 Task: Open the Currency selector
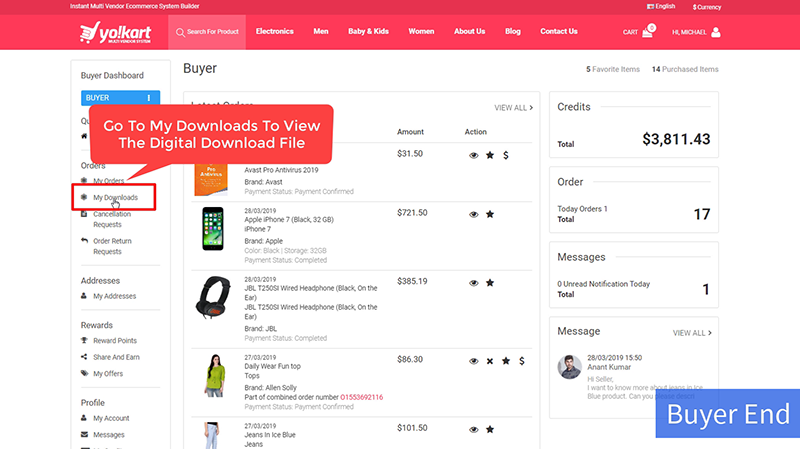tap(707, 7)
